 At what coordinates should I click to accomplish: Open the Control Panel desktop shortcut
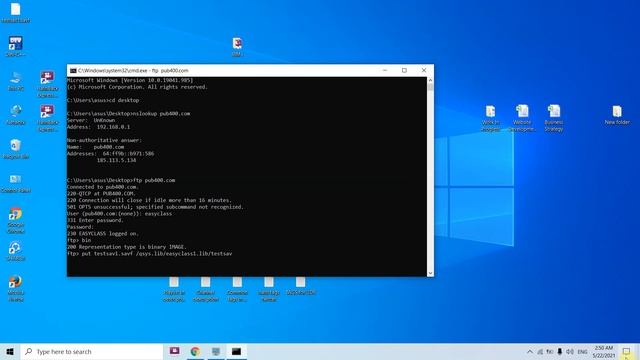16,182
